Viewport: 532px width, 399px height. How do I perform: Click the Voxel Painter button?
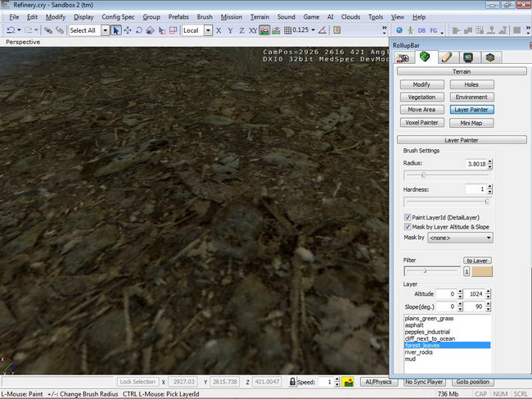pos(422,123)
